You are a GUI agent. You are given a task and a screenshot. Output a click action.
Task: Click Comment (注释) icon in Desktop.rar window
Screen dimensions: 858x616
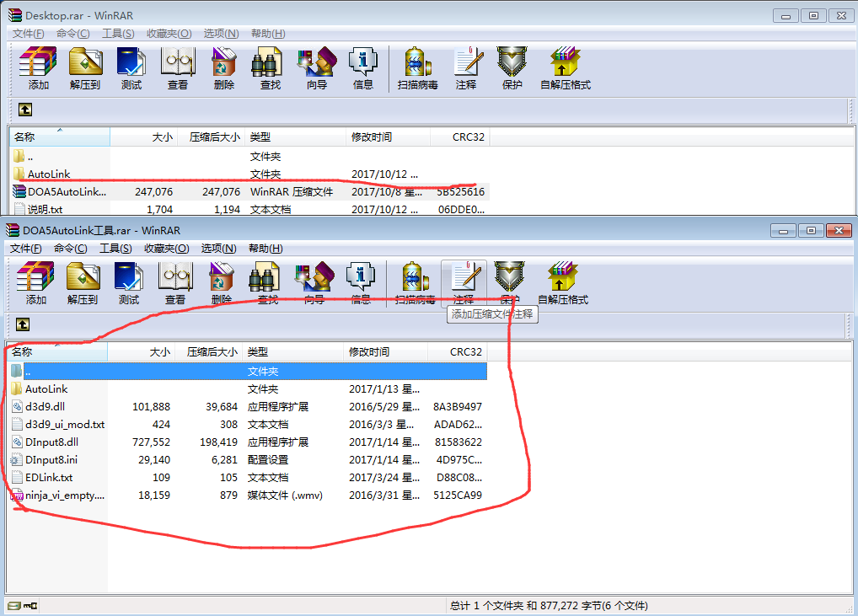466,68
